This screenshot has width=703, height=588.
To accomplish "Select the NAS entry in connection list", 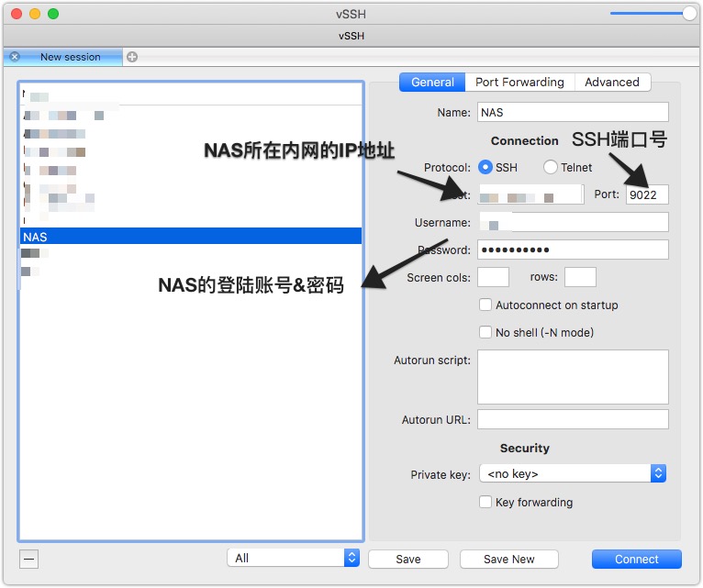I will 191,236.
